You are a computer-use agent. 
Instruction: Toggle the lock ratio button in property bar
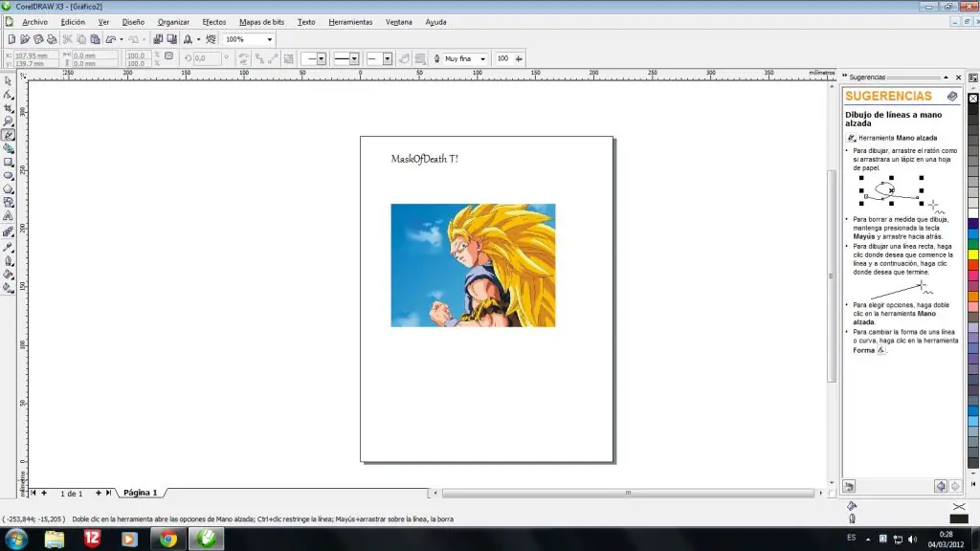coord(168,56)
